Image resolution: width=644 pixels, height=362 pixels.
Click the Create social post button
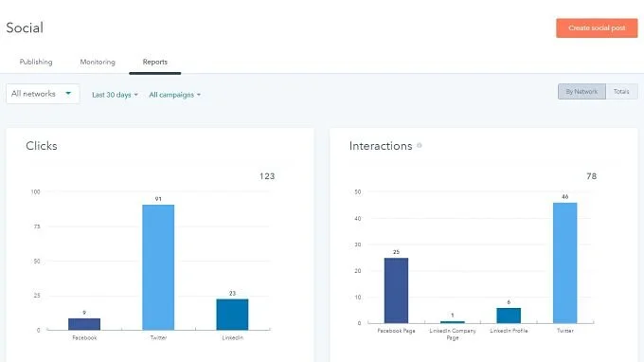coord(597,27)
